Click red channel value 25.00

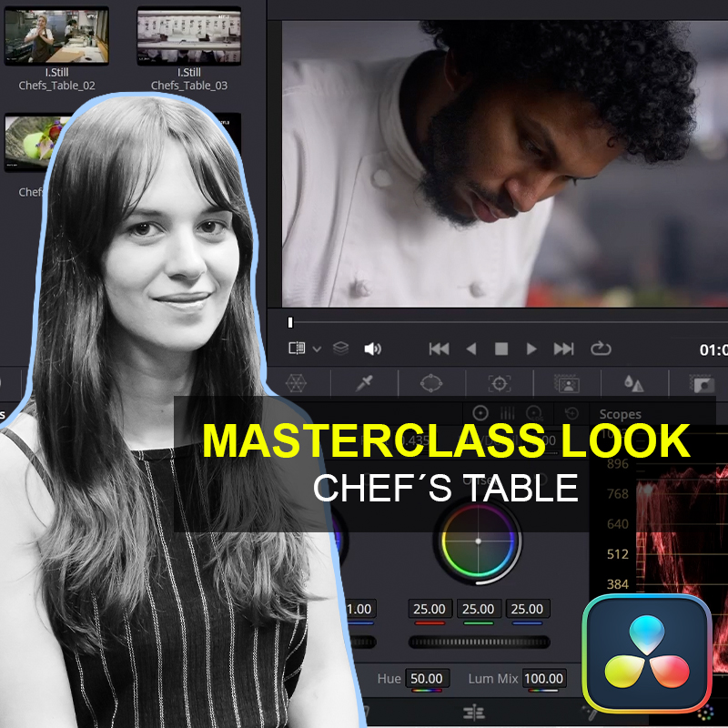[x=430, y=609]
